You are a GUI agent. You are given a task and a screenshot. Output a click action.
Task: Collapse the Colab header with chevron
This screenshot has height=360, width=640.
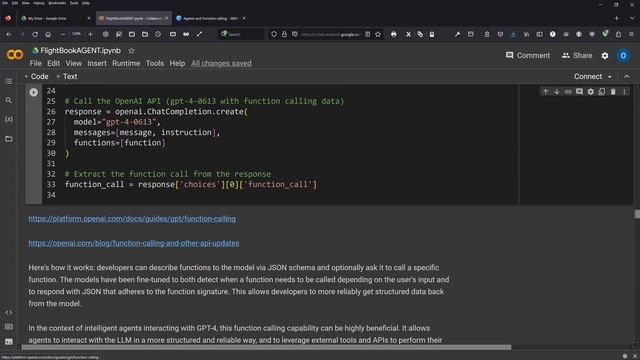(x=627, y=76)
